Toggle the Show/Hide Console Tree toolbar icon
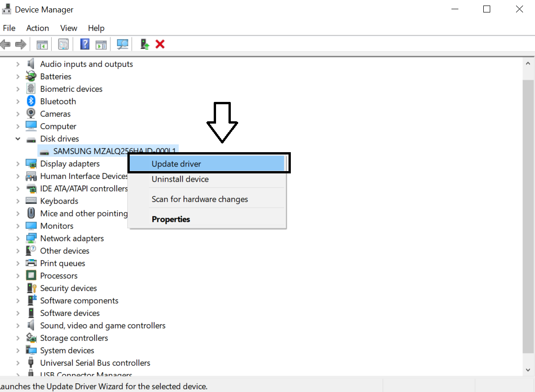 click(42, 44)
